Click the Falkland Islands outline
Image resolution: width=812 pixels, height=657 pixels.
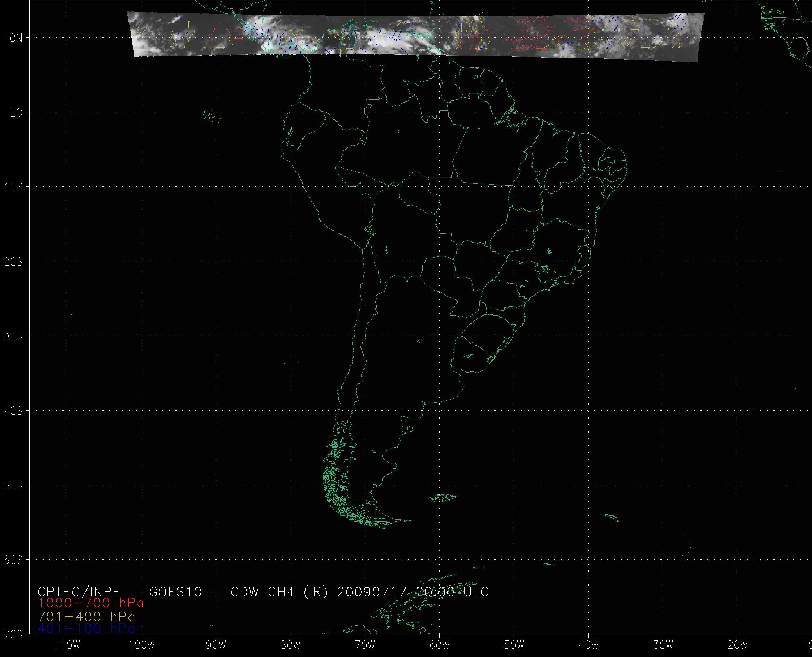pyautogui.click(x=443, y=498)
